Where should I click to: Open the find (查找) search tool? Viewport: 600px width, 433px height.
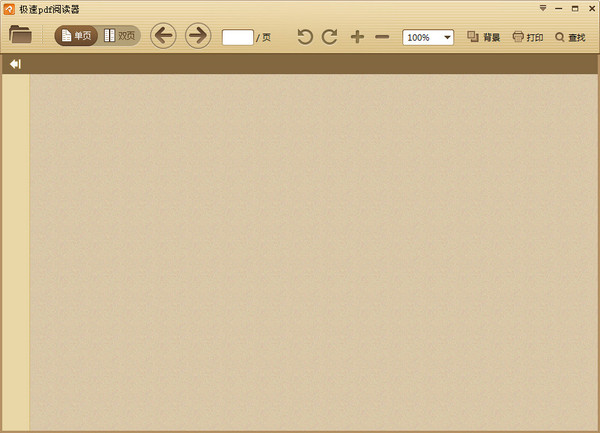coord(570,37)
